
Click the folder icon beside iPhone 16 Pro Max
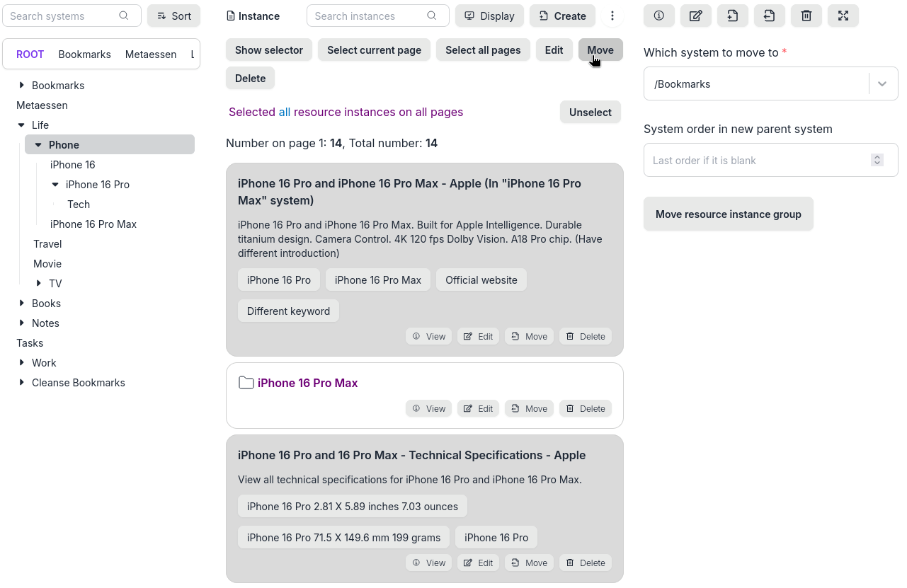(x=246, y=383)
